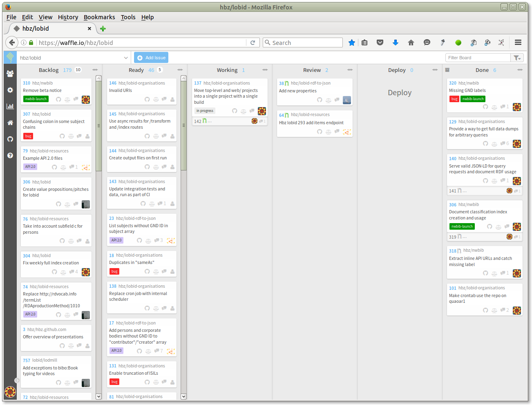Click the Add Issue button
The height and width of the screenshot is (405, 532).
pos(151,58)
